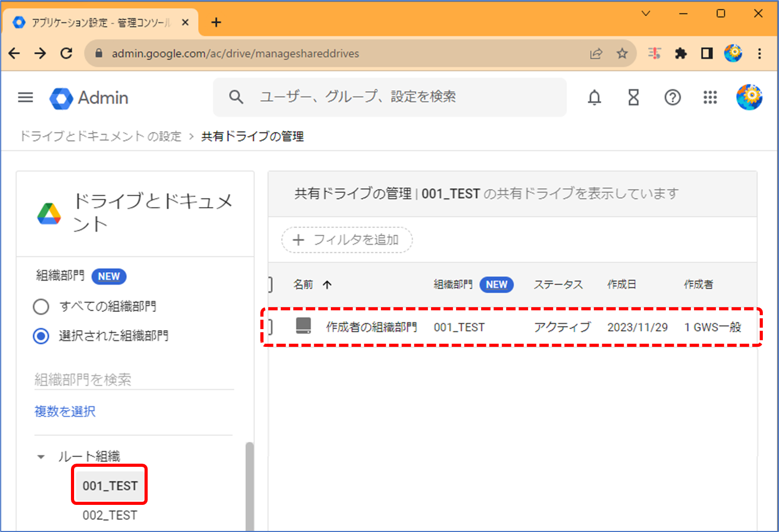Click the shared drive icon in row
779x532 pixels.
(303, 326)
